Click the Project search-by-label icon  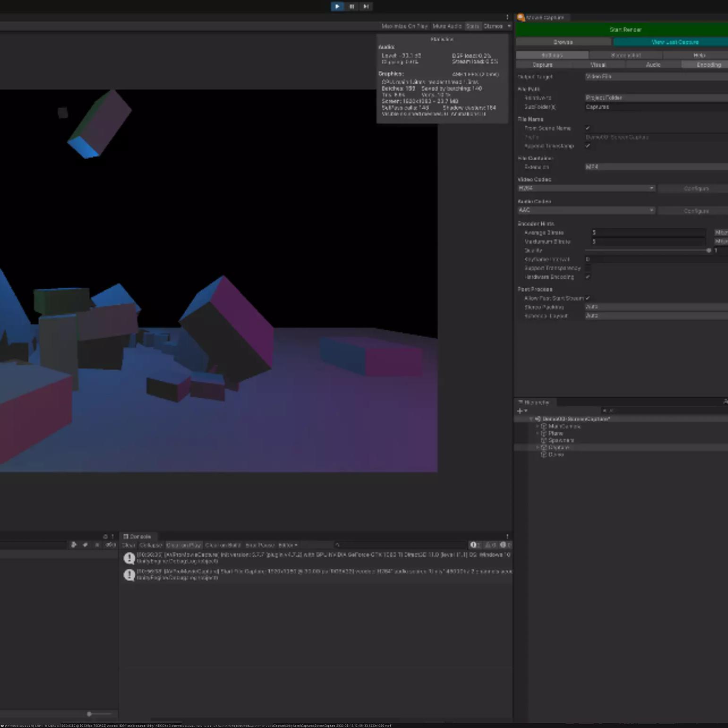coord(85,545)
